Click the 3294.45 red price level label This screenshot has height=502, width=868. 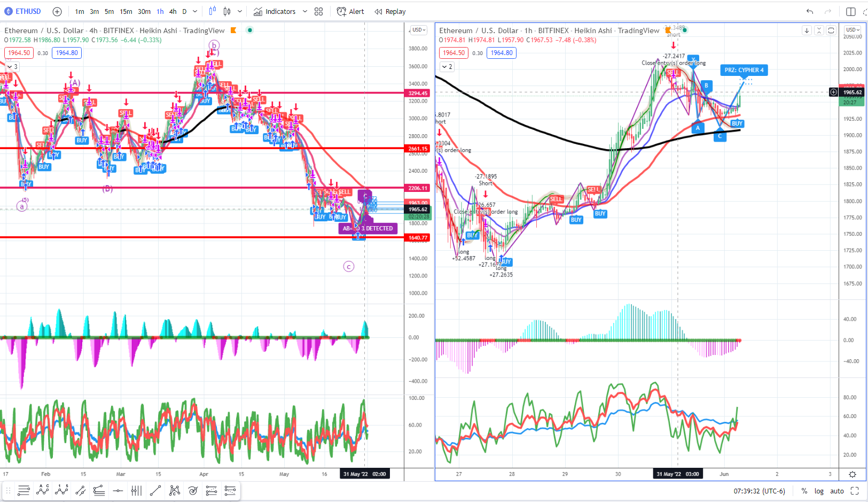pos(418,93)
